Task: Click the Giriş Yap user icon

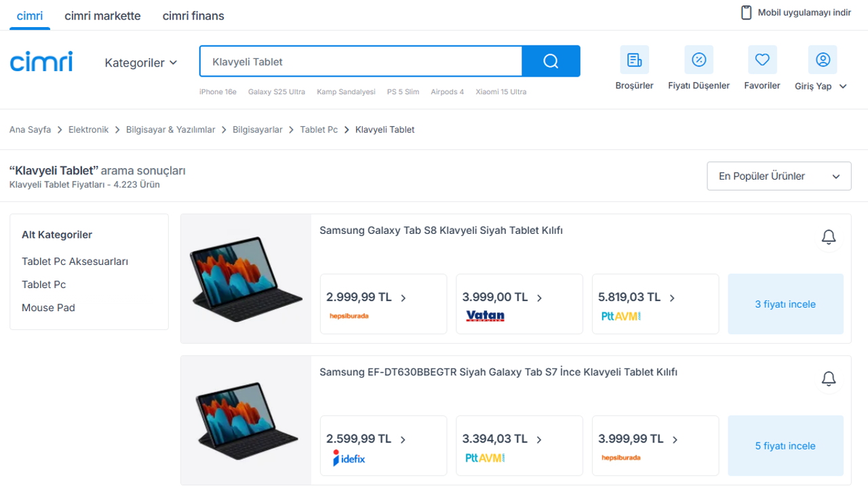Action: 823,60
